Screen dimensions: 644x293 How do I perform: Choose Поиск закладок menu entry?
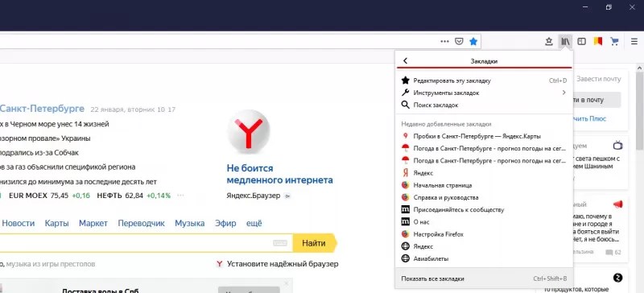click(x=484, y=105)
